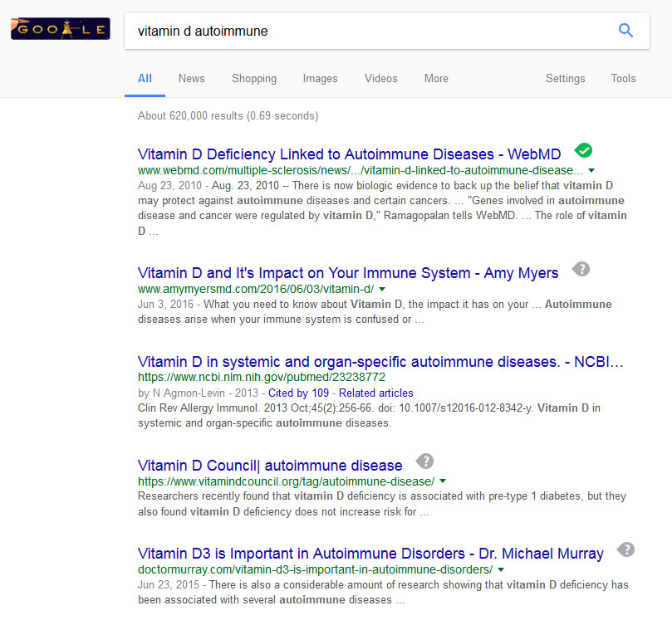Viewport: 672px width, 625px height.
Task: Click the 'Aug 23, 2010' snippet date
Action: coord(169,185)
